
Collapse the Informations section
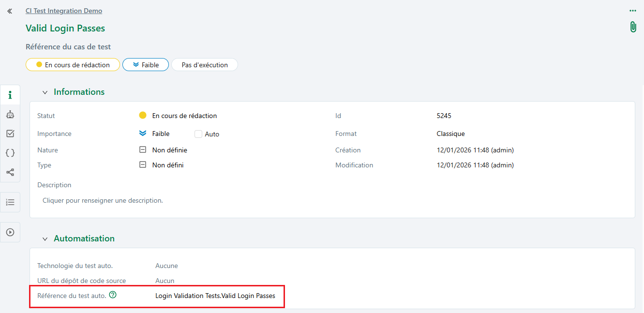[x=45, y=92]
